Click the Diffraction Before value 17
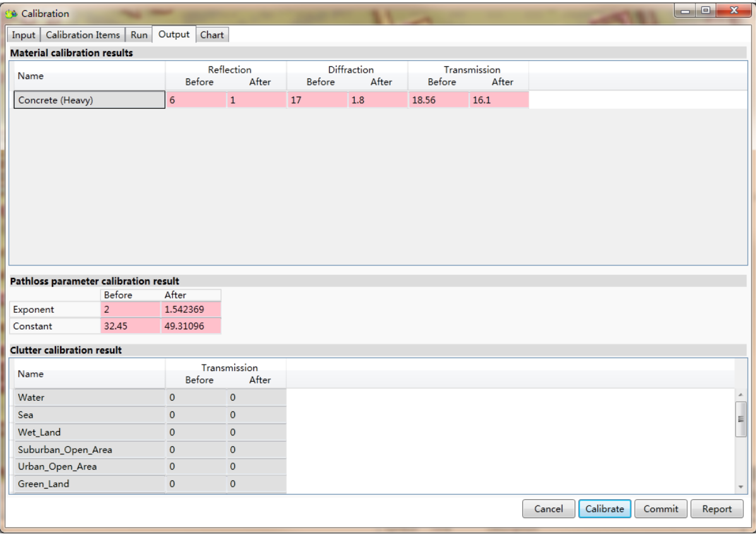756x534 pixels. 316,100
